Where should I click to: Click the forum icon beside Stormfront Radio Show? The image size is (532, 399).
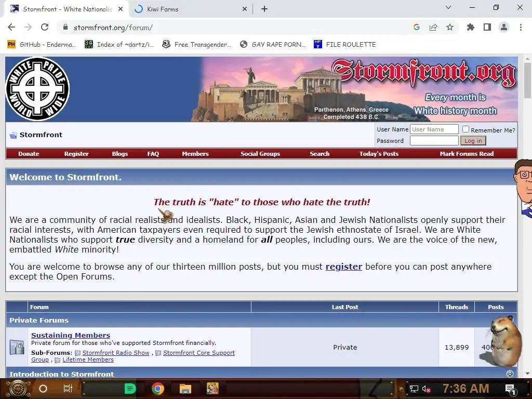pos(77,353)
